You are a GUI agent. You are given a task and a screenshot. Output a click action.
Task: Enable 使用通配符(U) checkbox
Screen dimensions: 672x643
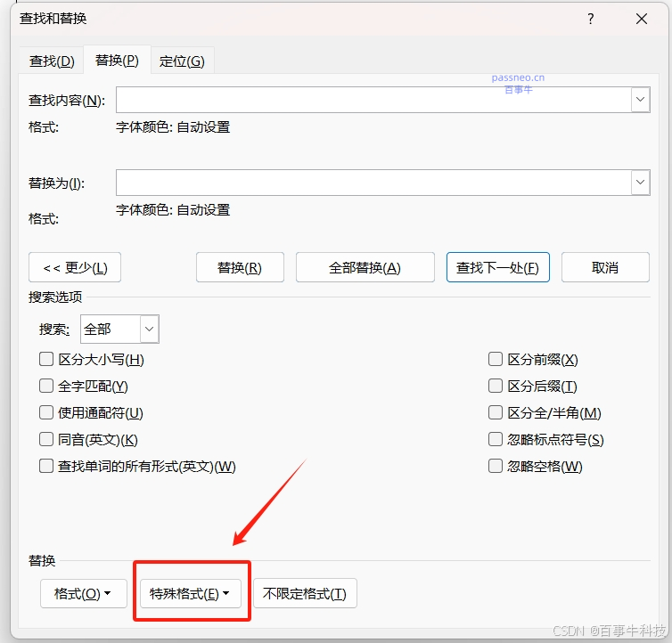pos(45,412)
